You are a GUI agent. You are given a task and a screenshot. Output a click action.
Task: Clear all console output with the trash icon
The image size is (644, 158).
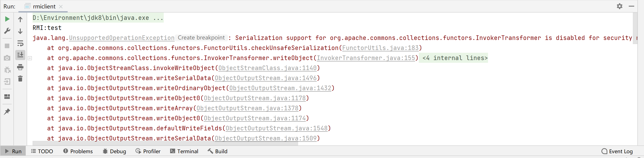pyautogui.click(x=20, y=79)
